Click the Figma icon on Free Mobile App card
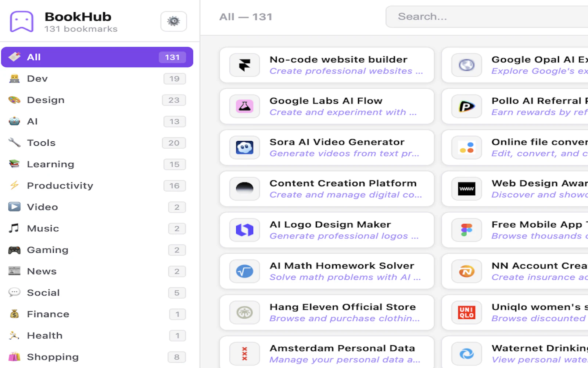The width and height of the screenshot is (588, 368). point(466,230)
